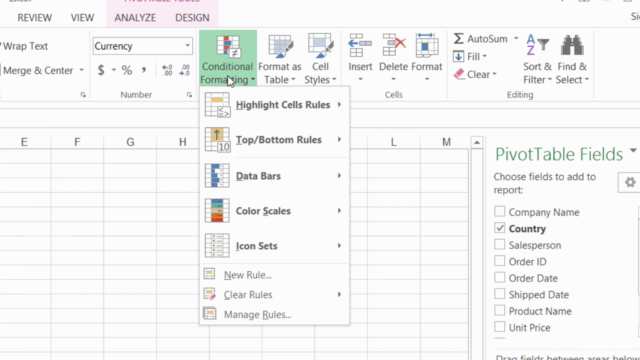
Task: Select column L header
Action: [x=393, y=142]
